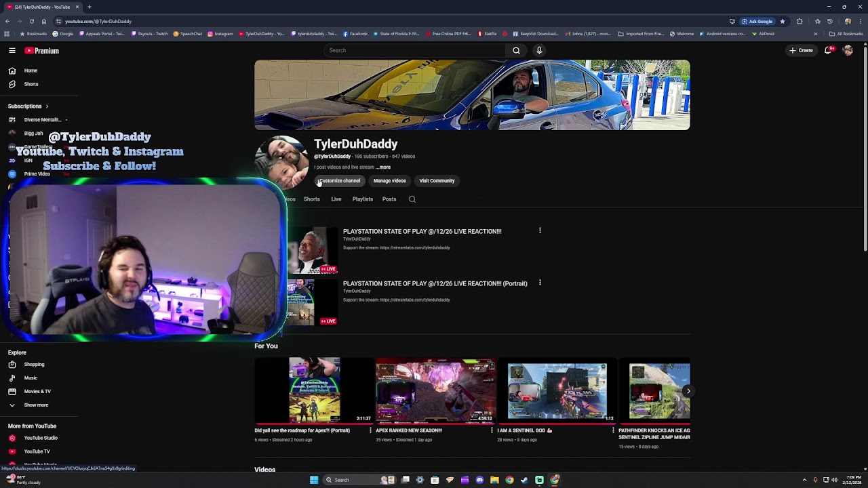Open options for first live reaction video
The image size is (868, 488).
click(540, 230)
